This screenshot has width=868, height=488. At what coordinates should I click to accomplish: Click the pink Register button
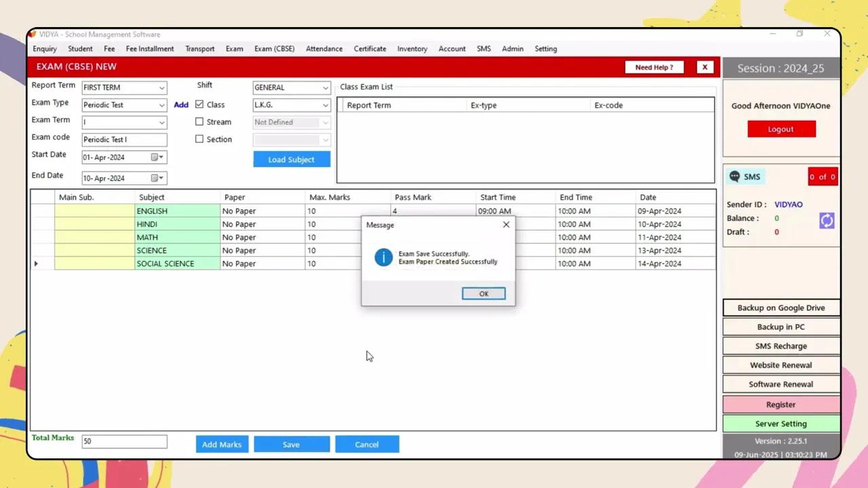click(x=781, y=405)
